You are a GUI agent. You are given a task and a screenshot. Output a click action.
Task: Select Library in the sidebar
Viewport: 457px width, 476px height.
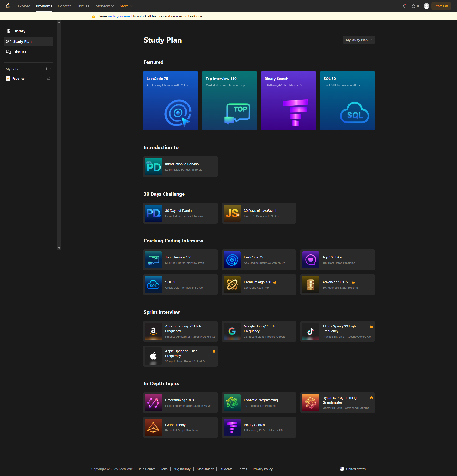point(29,31)
